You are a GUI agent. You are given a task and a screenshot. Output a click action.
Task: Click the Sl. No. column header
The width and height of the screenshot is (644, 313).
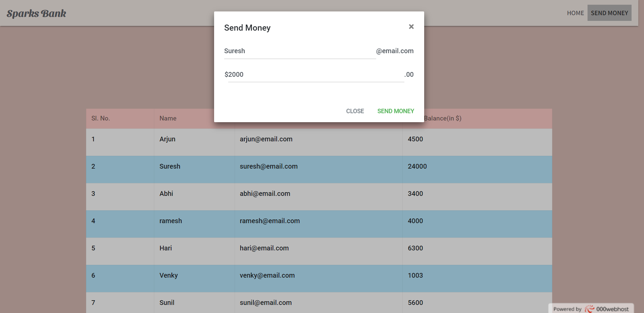tap(100, 118)
